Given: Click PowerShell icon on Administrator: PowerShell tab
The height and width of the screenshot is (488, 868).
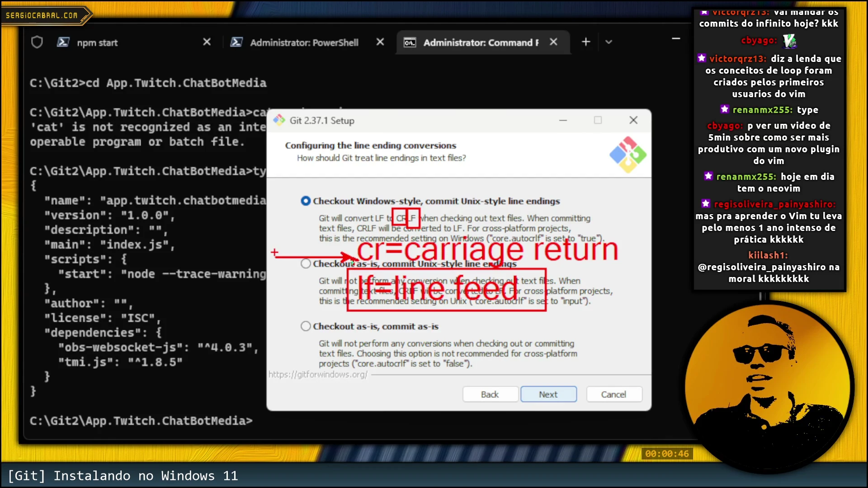Looking at the screenshot, I should 236,42.
